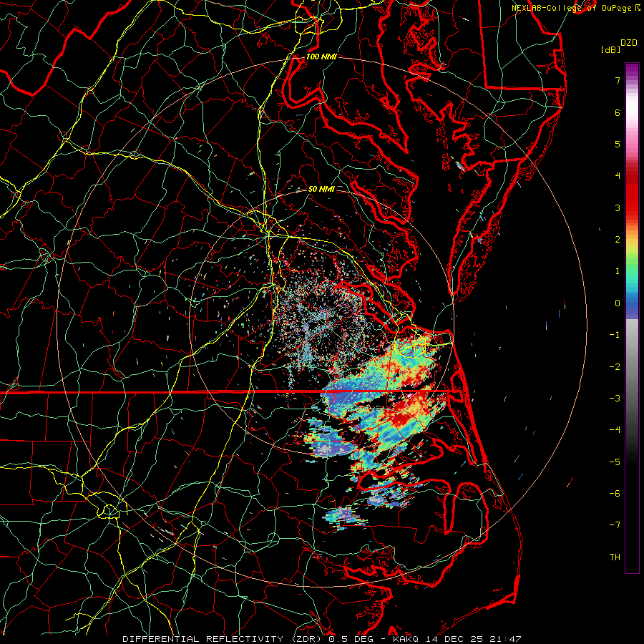
Task: Click the DZD legend title
Action: [x=629, y=43]
